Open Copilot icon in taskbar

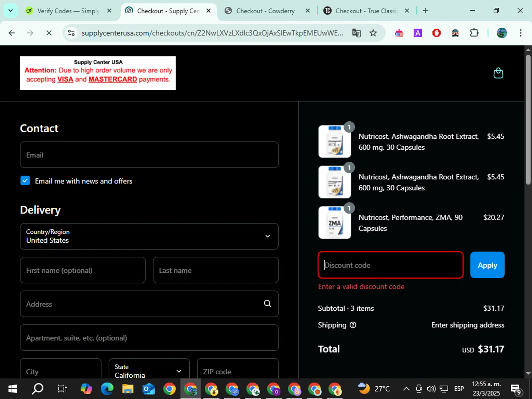click(x=86, y=389)
